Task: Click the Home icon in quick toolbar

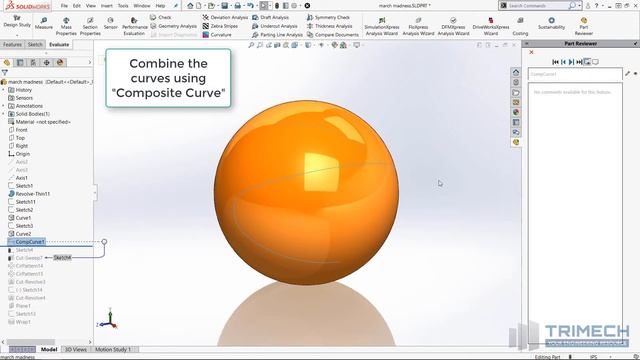Action: (190, 6)
